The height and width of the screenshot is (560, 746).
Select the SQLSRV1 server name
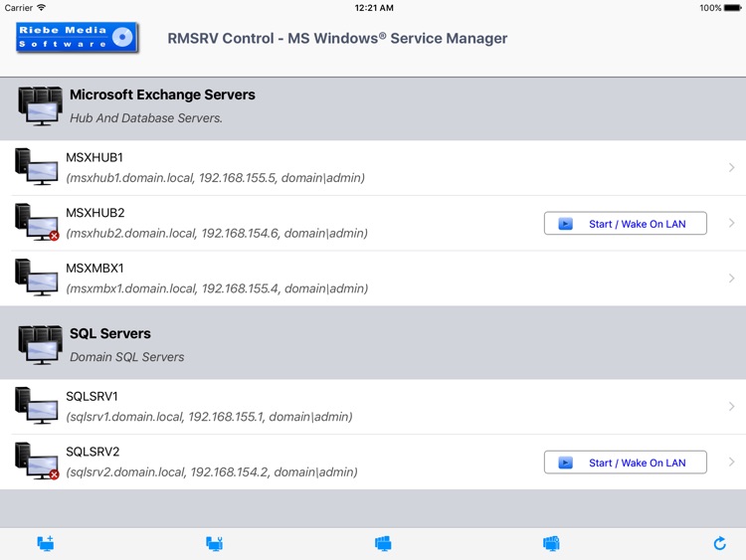(92, 396)
